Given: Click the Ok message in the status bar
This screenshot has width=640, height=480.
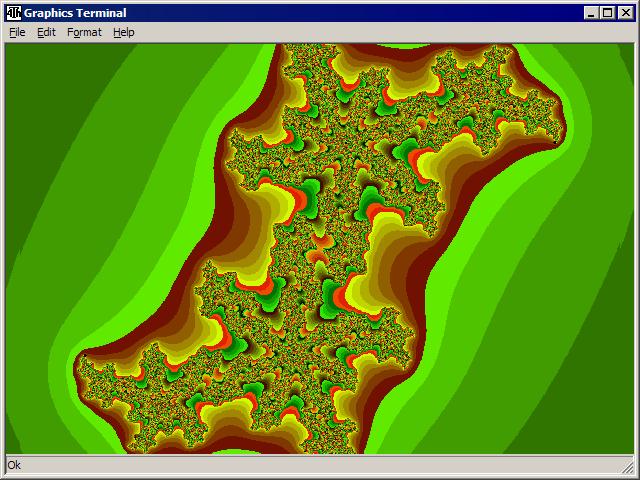Looking at the screenshot, I should tap(14, 465).
